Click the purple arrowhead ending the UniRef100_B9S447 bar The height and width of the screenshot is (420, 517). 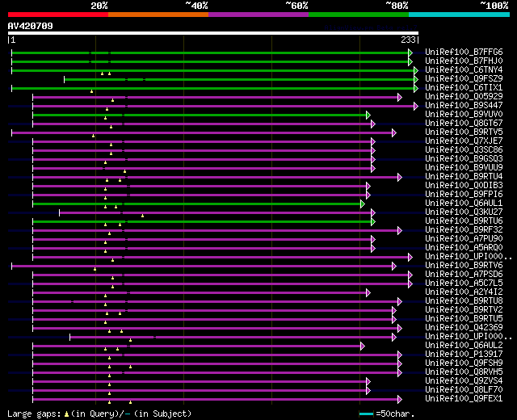pyautogui.click(x=416, y=106)
